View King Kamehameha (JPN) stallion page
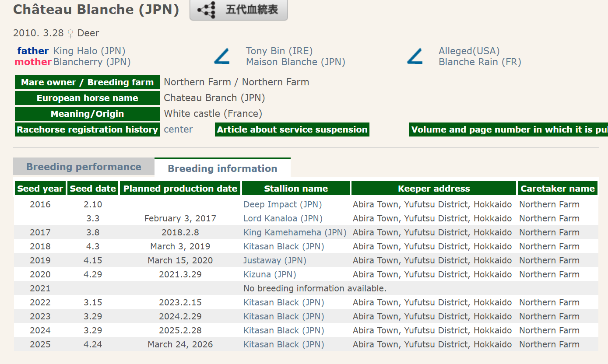608x364 pixels. tap(295, 232)
